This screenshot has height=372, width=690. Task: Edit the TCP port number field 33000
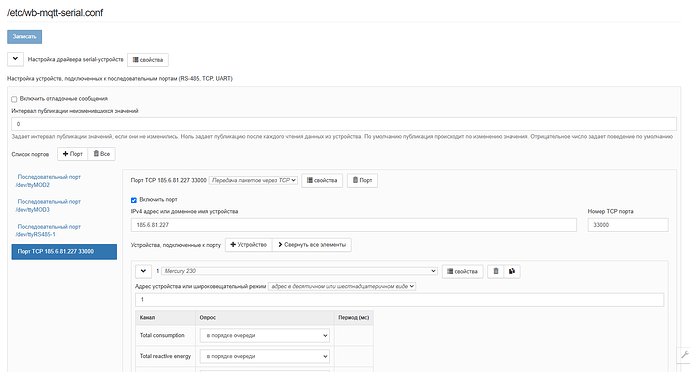[628, 225]
